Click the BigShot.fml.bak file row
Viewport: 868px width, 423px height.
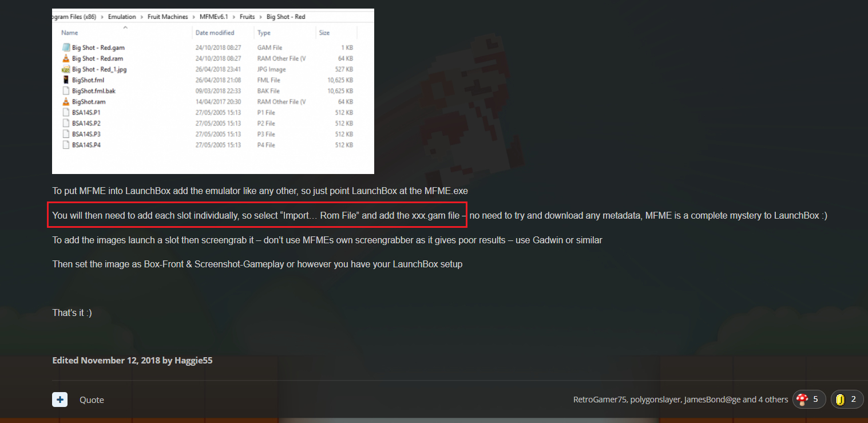(209, 91)
